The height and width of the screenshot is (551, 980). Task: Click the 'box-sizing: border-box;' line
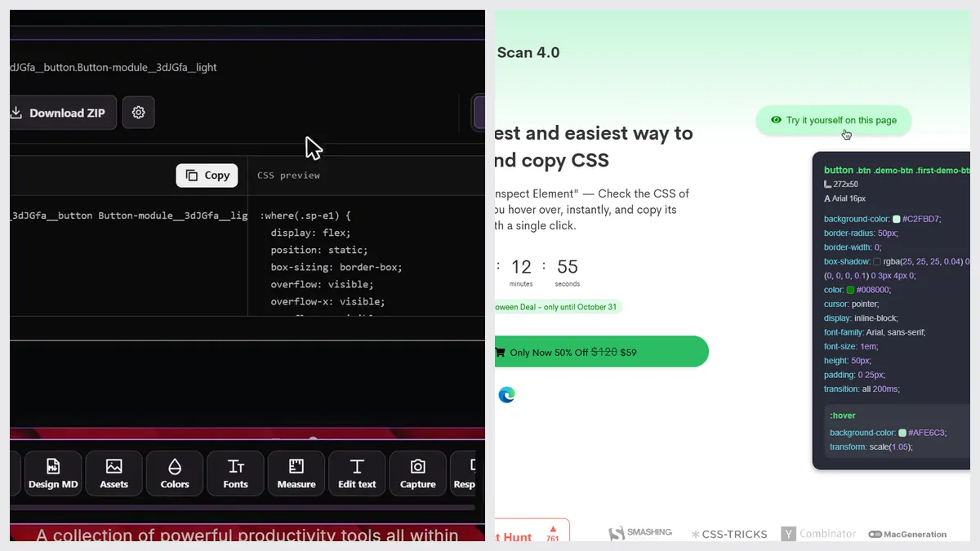336,267
